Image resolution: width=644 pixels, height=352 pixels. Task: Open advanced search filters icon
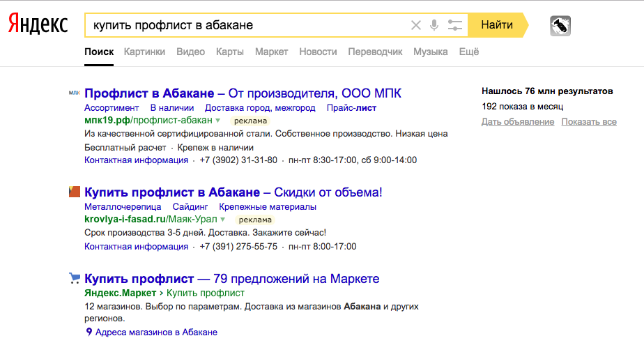pyautogui.click(x=455, y=26)
